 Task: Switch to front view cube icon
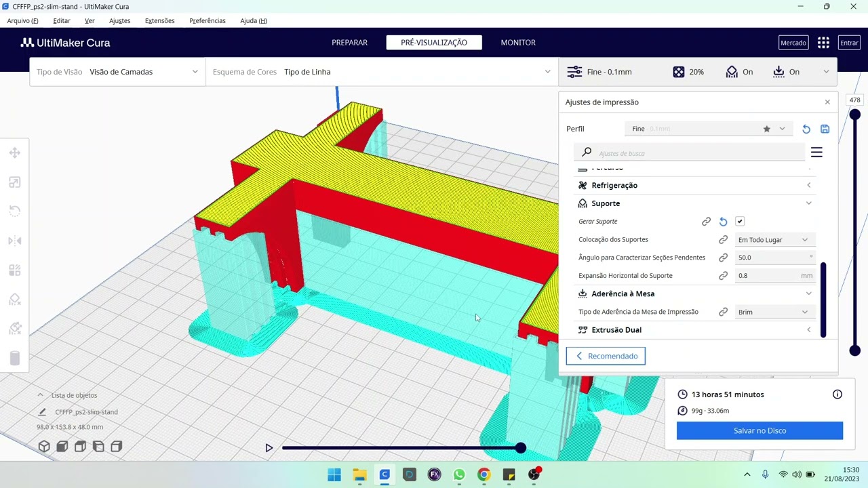pos(62,446)
